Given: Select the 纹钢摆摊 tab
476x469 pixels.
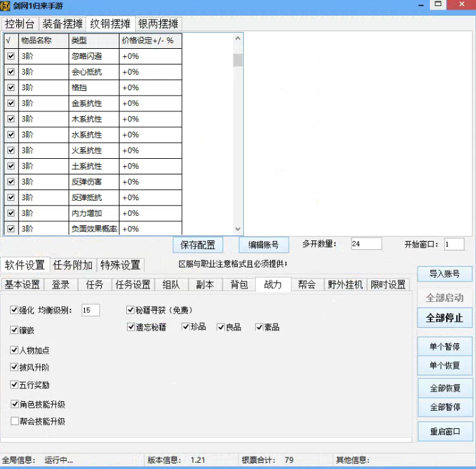Looking at the screenshot, I should (110, 24).
